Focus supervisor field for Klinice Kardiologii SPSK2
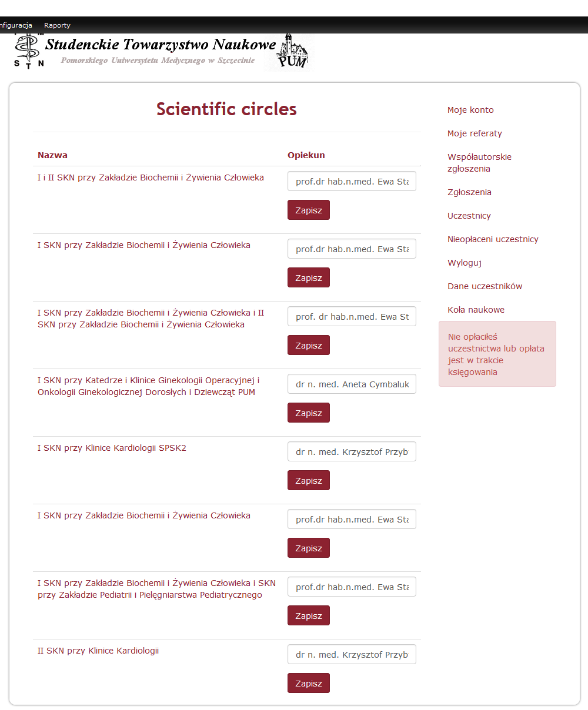This screenshot has width=588, height=710. pos(352,452)
